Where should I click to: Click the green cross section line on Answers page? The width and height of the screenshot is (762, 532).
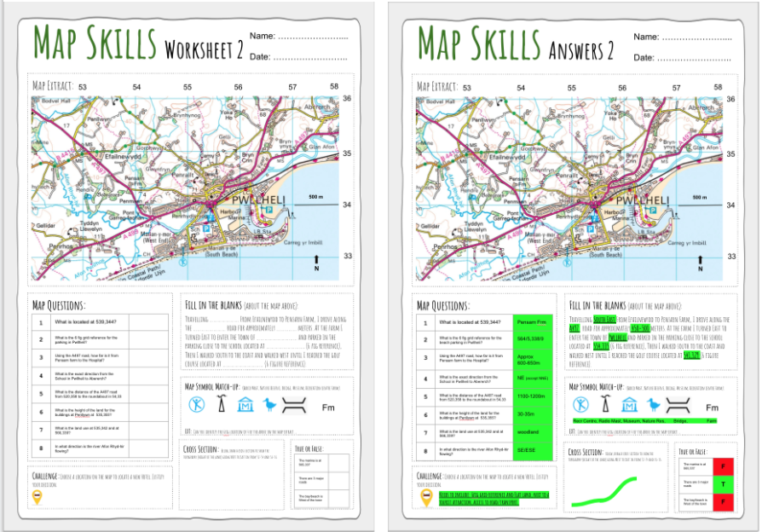tap(604, 493)
